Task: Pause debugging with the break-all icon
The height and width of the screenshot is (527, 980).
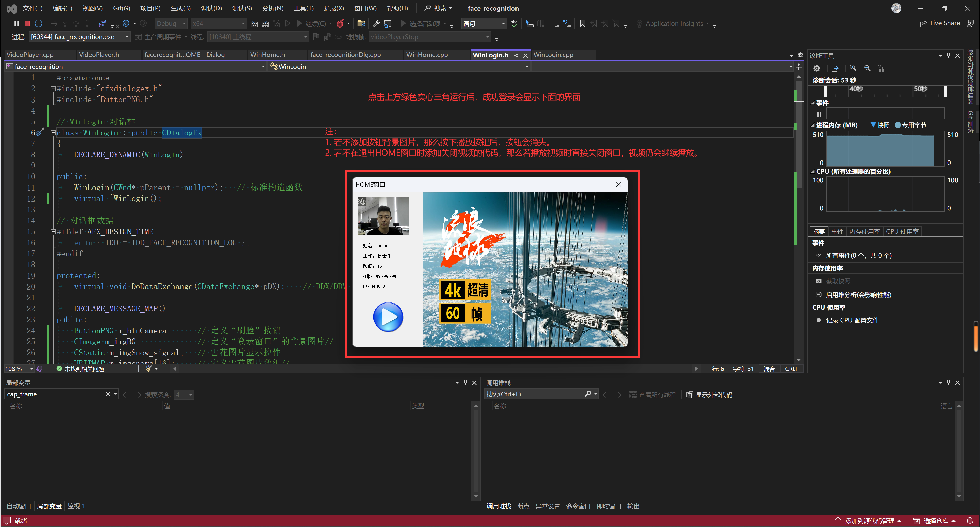Action: tap(16, 24)
